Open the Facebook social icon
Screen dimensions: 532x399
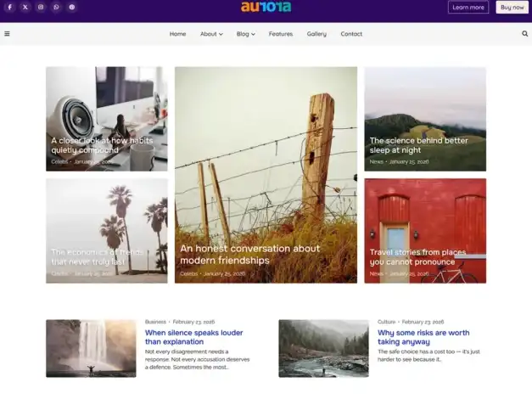(10, 7)
